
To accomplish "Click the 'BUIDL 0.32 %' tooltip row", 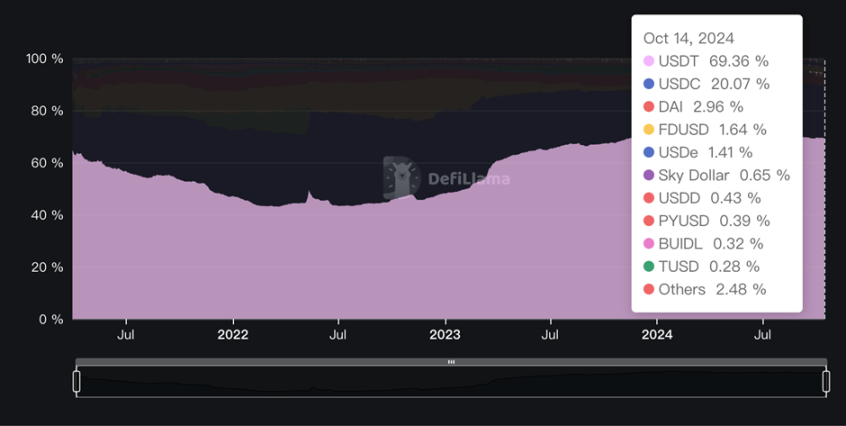I will click(x=704, y=244).
